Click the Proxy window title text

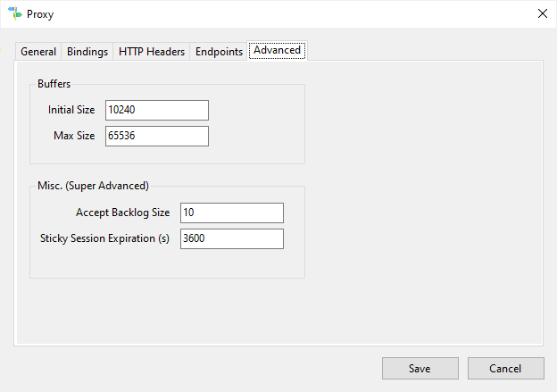[40, 14]
